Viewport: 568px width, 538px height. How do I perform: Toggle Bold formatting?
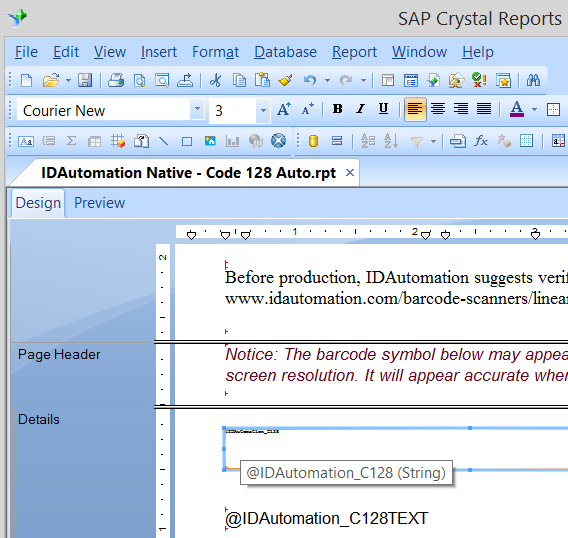pyautogui.click(x=338, y=109)
